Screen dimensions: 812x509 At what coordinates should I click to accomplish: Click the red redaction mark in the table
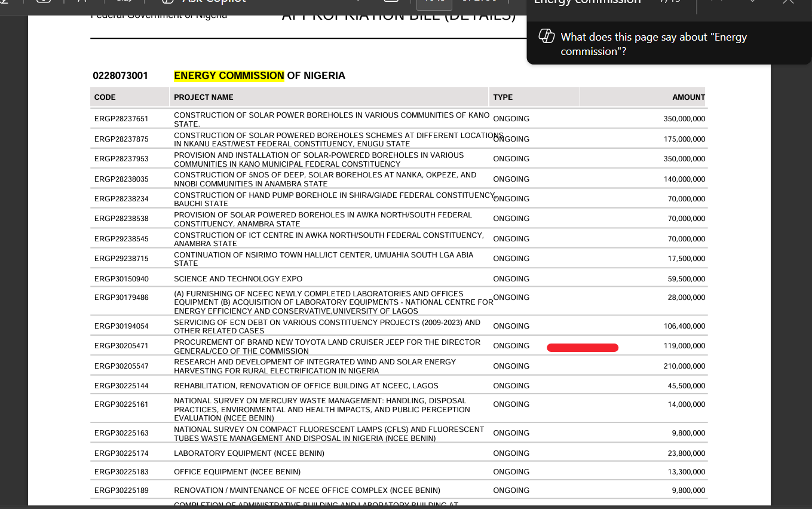583,348
